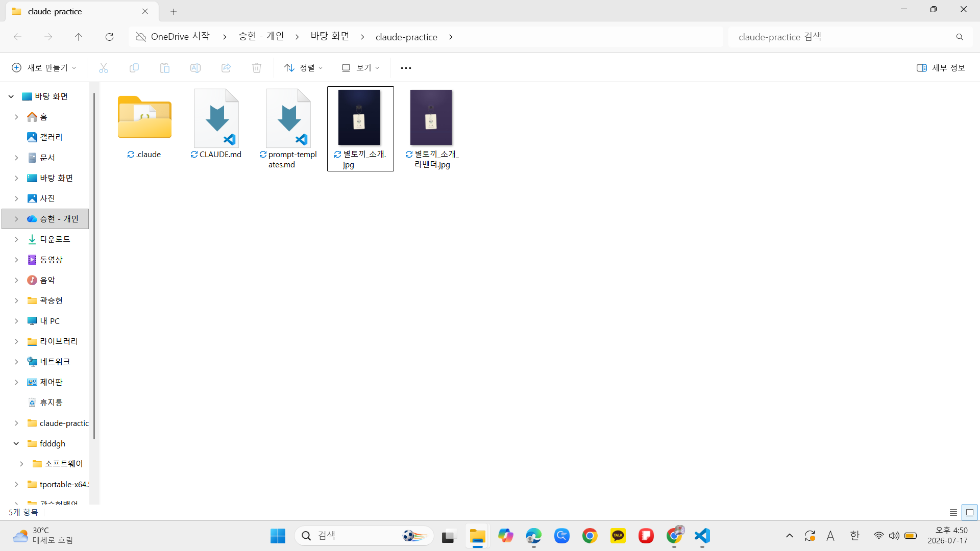This screenshot has width=980, height=551.
Task: Show hidden tray icons chevron
Action: tap(789, 536)
